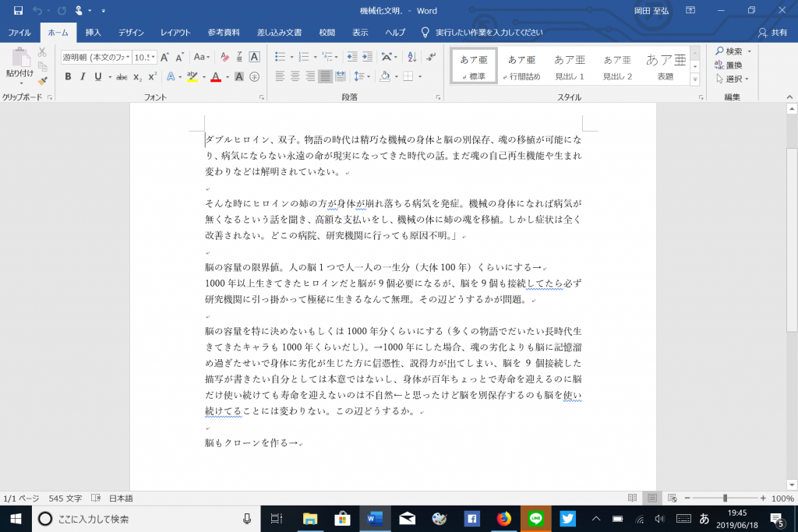
Task: Toggle character shading button
Action: coord(238,77)
